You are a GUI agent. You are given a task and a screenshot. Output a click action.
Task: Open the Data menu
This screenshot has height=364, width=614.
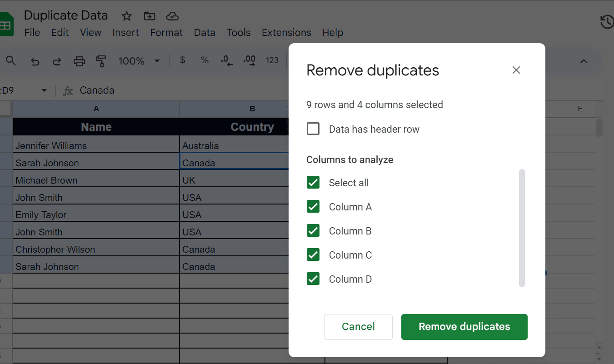click(204, 32)
